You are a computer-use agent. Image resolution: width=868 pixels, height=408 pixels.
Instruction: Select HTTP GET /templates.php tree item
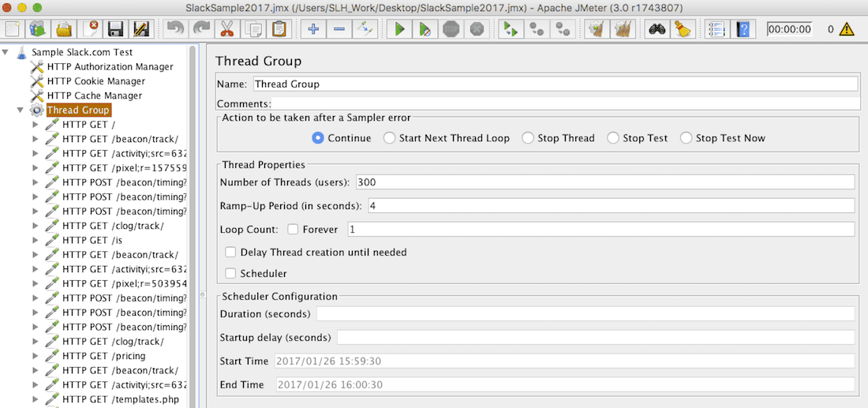(120, 399)
